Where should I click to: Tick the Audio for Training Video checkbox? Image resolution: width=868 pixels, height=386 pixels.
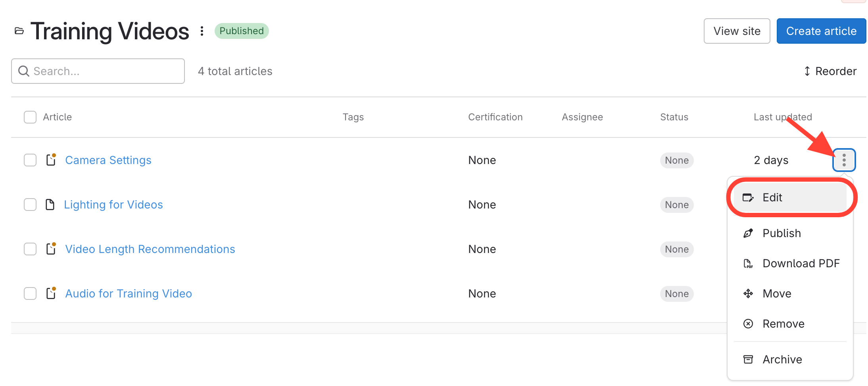[30, 293]
